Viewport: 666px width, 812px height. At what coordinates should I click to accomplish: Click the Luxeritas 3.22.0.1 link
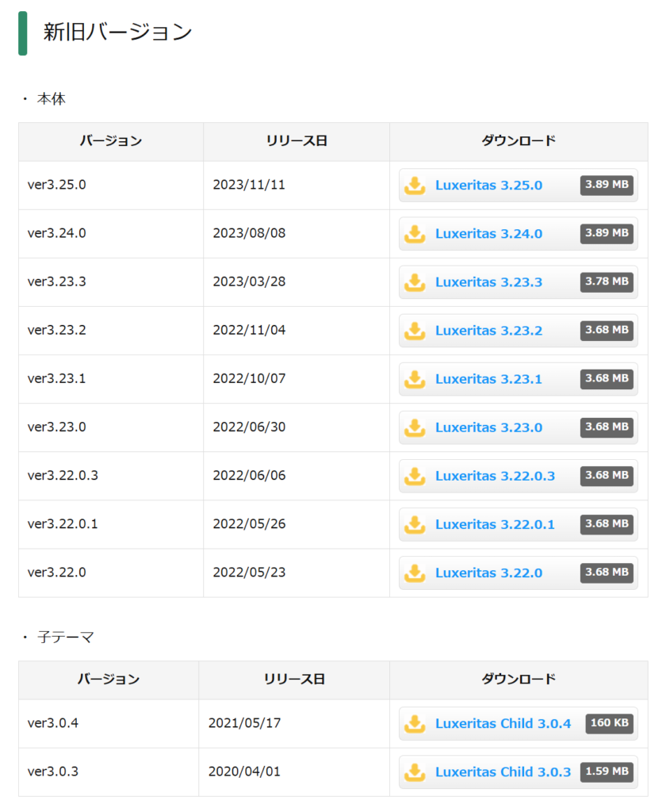495,525
